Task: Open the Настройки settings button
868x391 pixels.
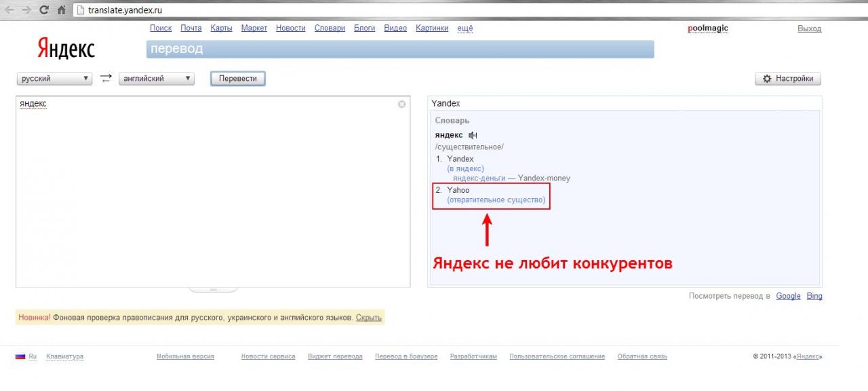Action: tap(788, 79)
